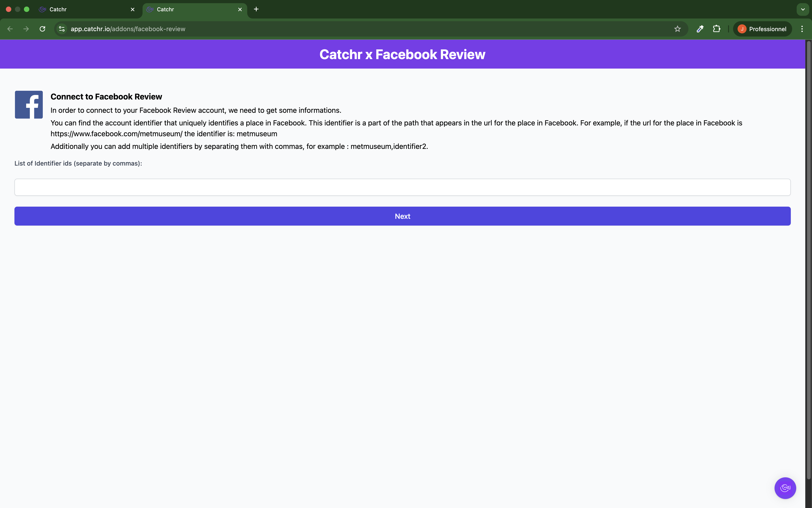Click the Facebook logo image
This screenshot has width=812, height=508.
tap(29, 104)
